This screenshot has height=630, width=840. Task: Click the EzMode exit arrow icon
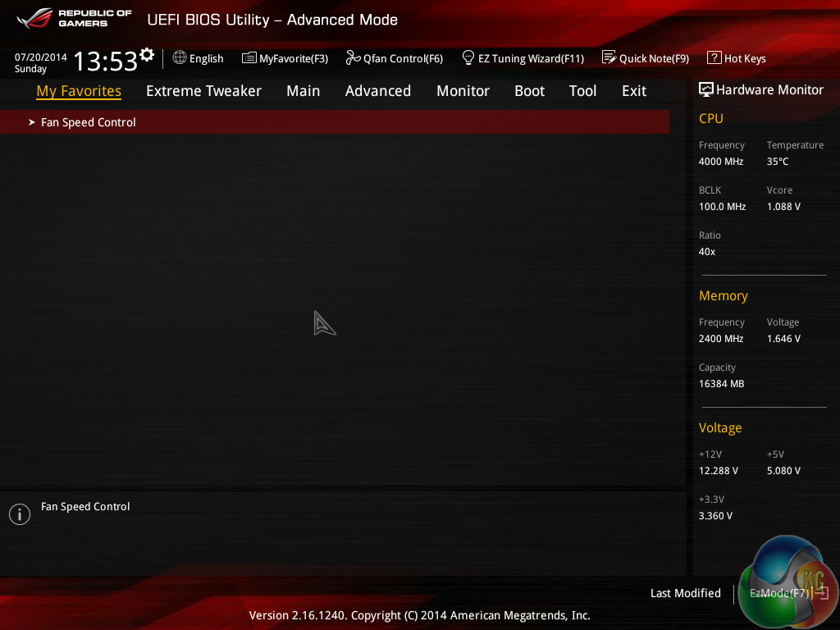pos(821,593)
